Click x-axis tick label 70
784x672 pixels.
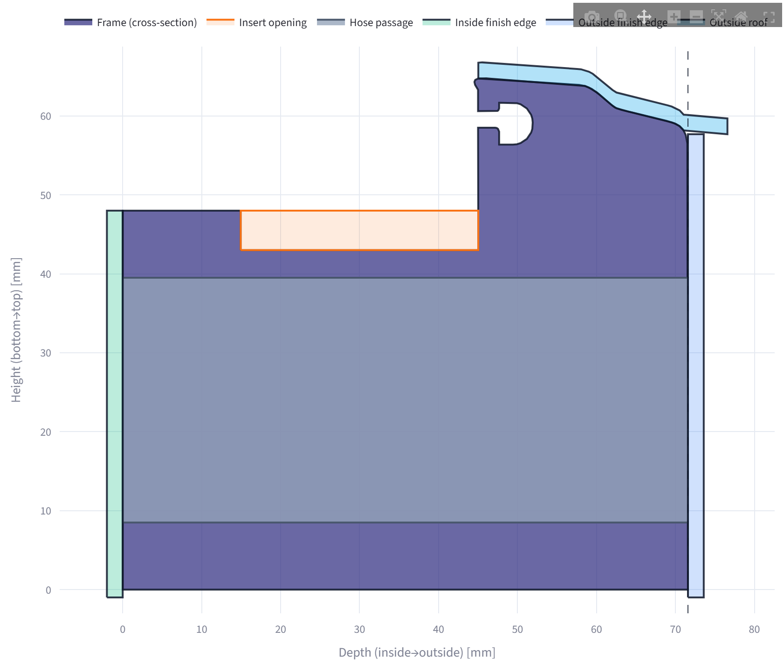tap(675, 629)
